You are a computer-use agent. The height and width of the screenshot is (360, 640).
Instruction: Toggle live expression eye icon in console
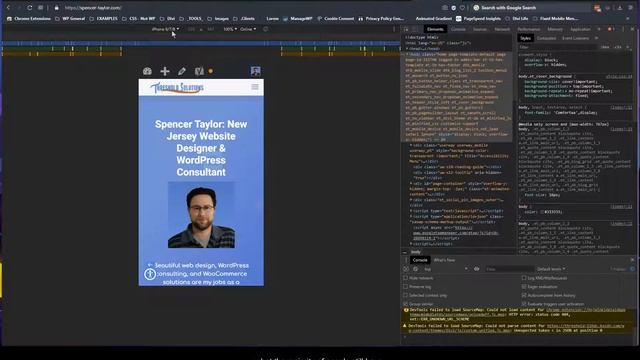[x=476, y=269]
